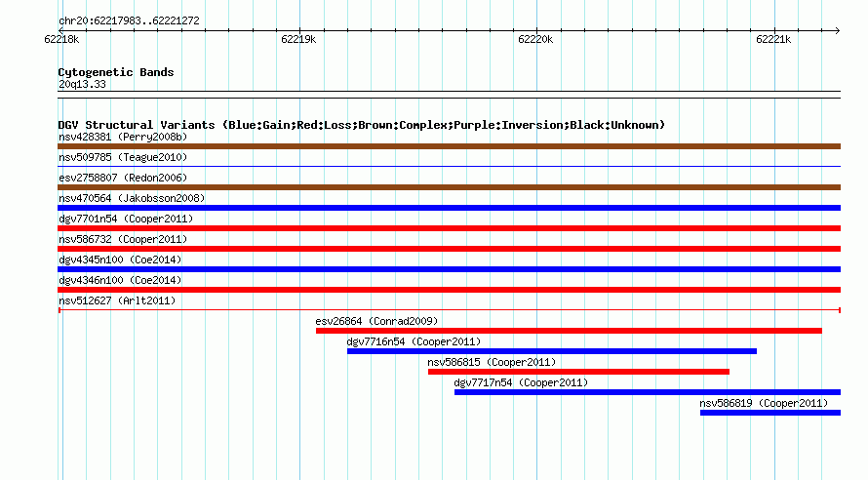The image size is (868, 480).
Task: Click the brown nsv428381 variant bar
Action: (x=449, y=146)
